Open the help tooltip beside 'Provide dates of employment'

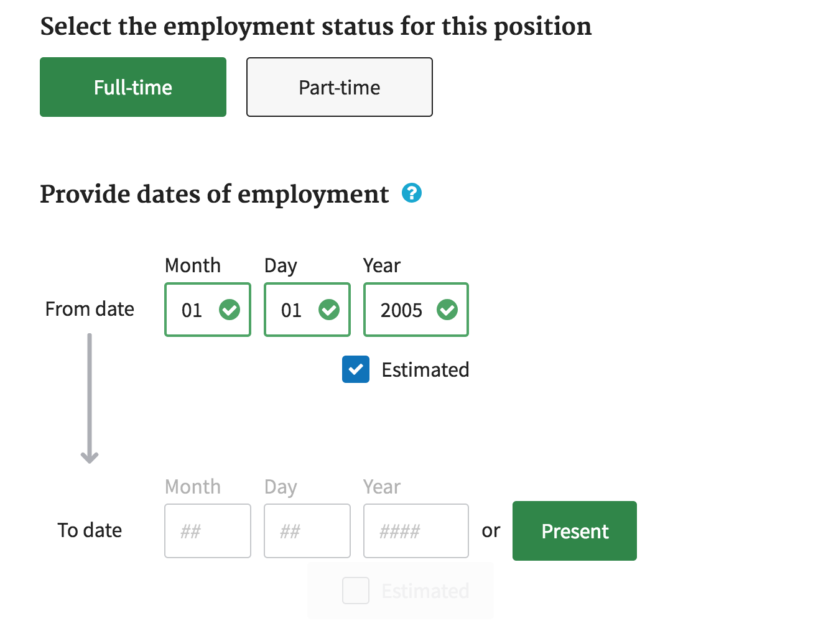pos(411,193)
